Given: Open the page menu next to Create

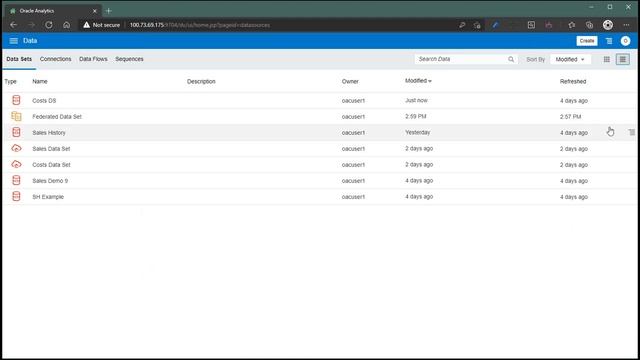Looking at the screenshot, I should pos(609,41).
